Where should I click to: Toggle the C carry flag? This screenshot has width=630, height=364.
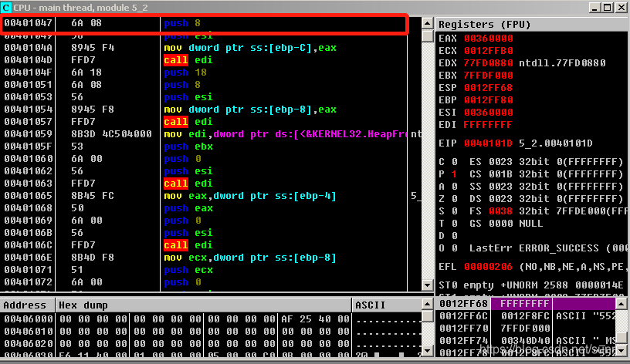coord(454,162)
